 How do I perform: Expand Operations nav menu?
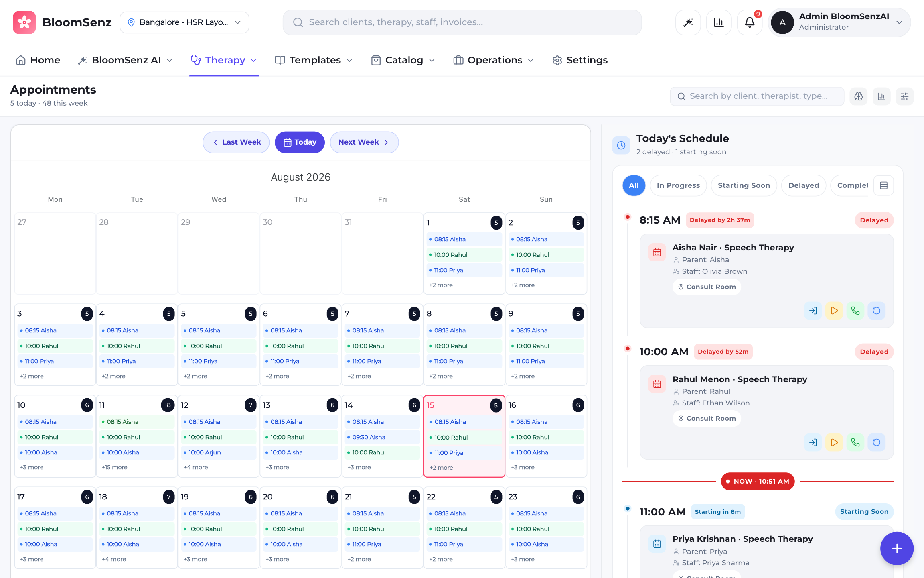(494, 60)
